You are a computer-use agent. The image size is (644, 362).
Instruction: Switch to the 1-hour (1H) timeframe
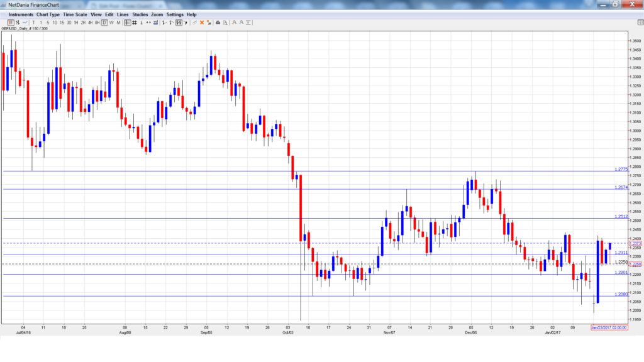pyautogui.click(x=76, y=23)
